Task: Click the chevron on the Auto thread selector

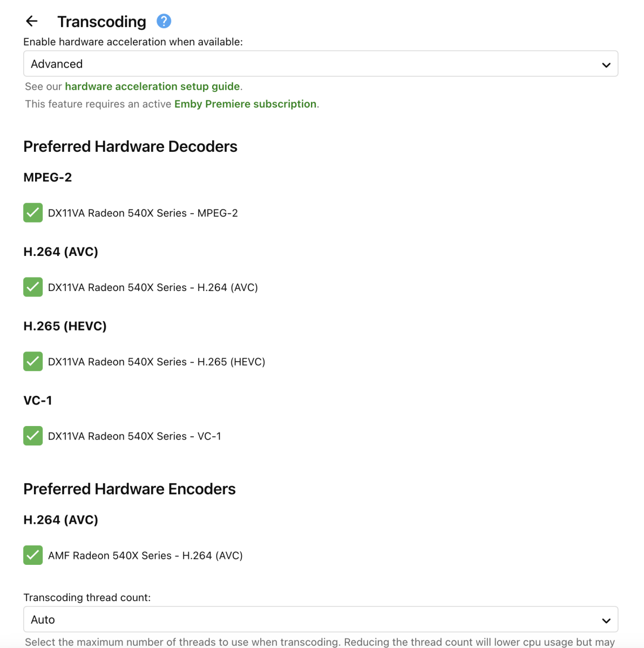Action: pos(606,619)
